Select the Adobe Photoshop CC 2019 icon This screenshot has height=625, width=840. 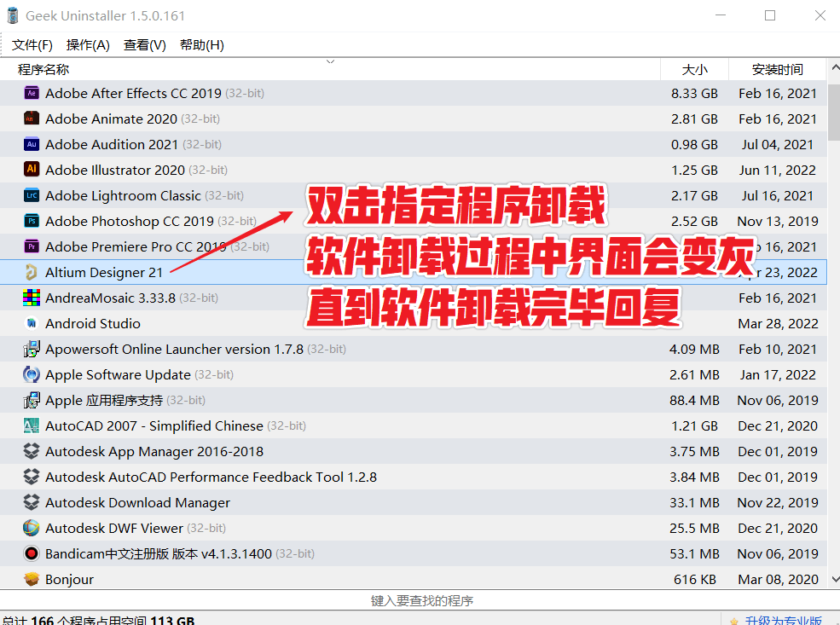pos(31,221)
